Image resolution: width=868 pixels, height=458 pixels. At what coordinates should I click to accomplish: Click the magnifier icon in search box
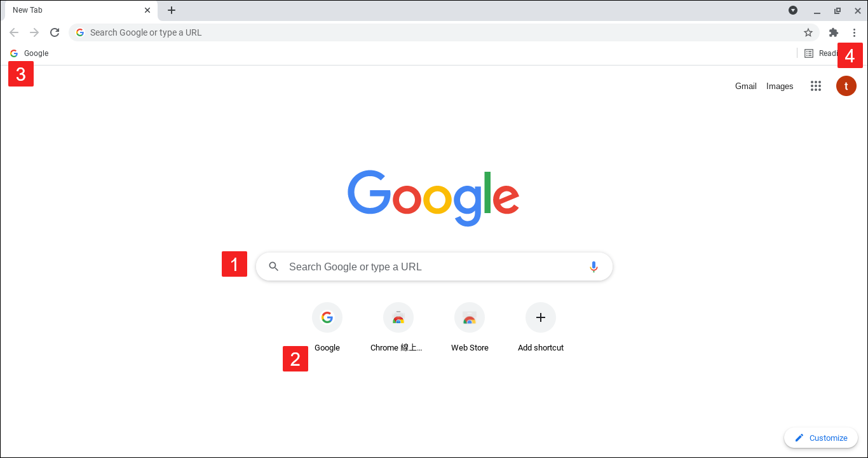[x=274, y=267]
